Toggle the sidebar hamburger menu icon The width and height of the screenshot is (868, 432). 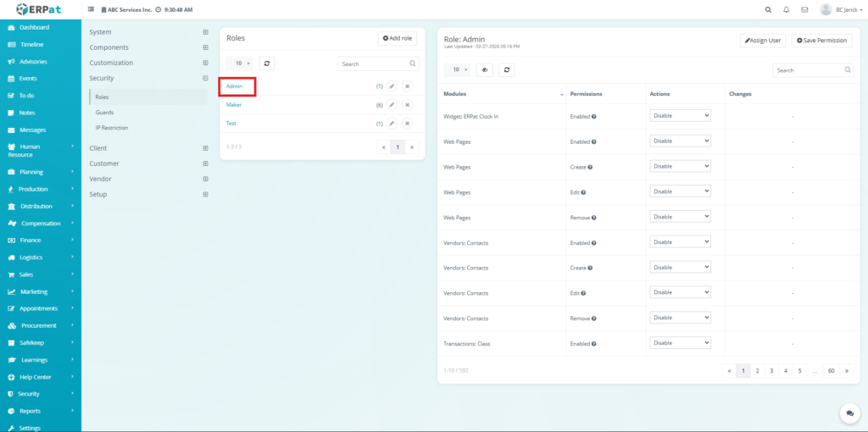coord(92,9)
